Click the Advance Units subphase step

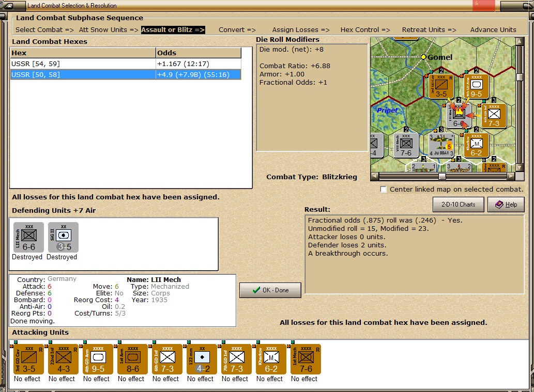click(493, 30)
